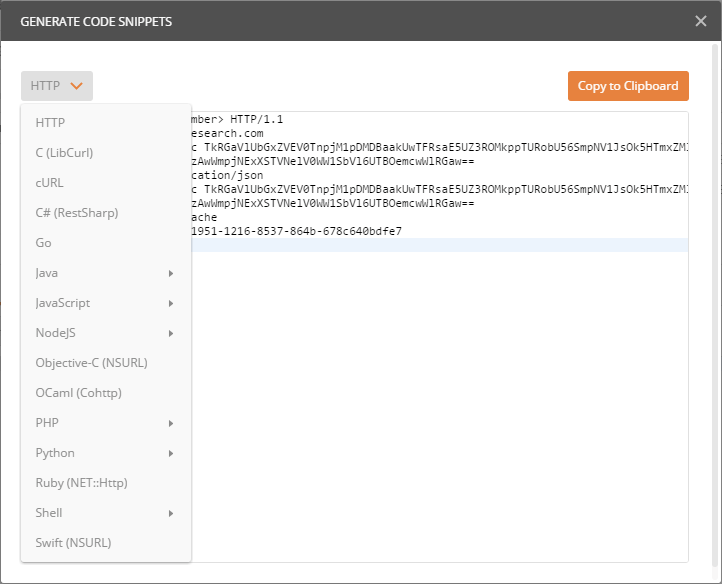Pick C# (RestSharp) language option
722x584 pixels.
76,213
